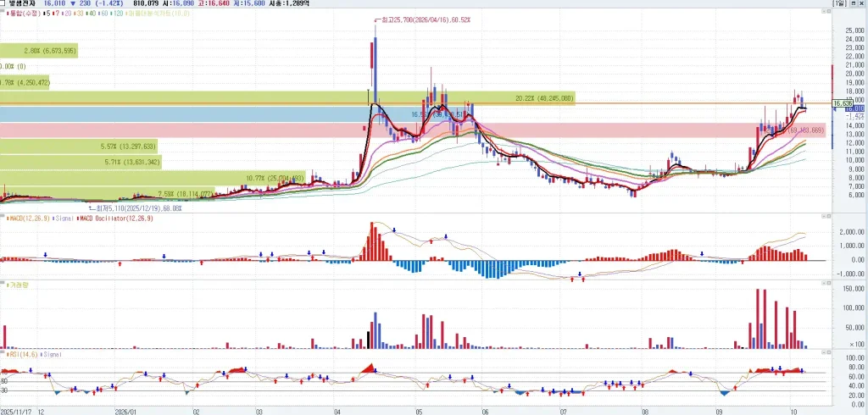Select the 60-day moving average legend entry

coord(103,14)
